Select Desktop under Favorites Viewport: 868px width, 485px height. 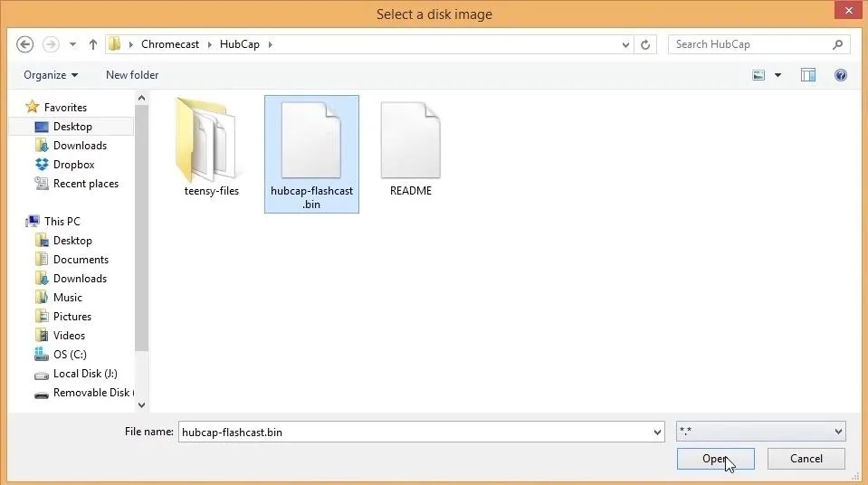point(72,127)
